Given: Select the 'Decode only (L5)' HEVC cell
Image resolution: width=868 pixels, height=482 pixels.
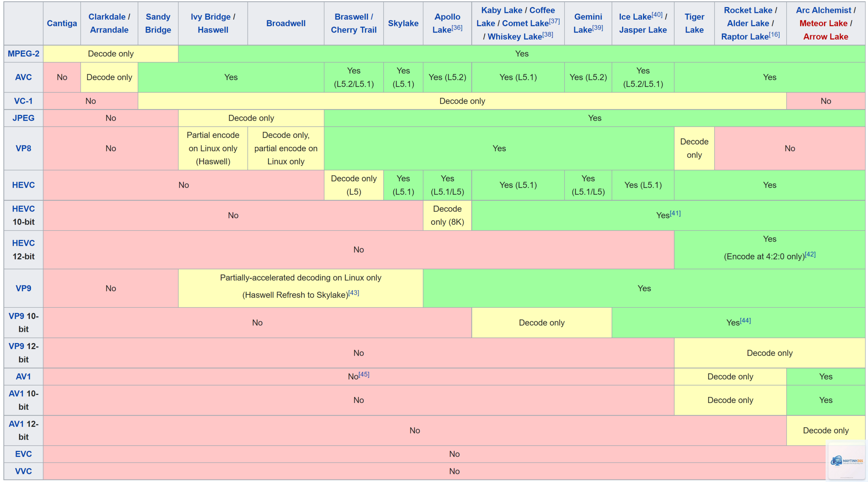Looking at the screenshot, I should [354, 185].
